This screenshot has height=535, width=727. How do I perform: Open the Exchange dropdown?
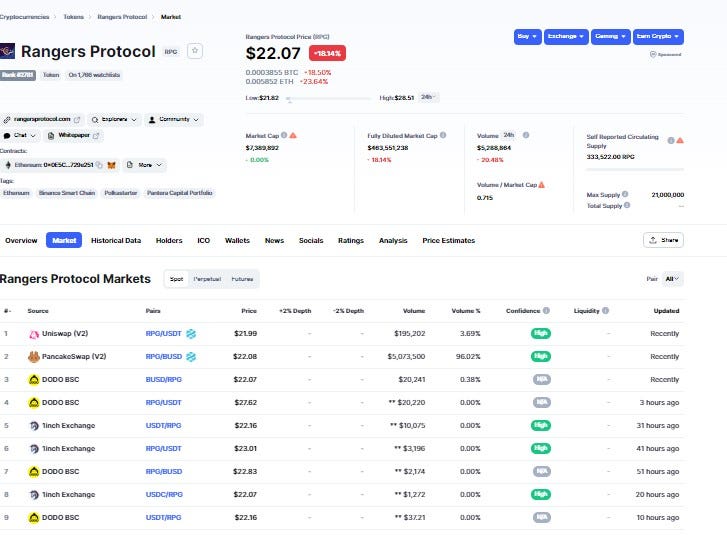pos(566,37)
